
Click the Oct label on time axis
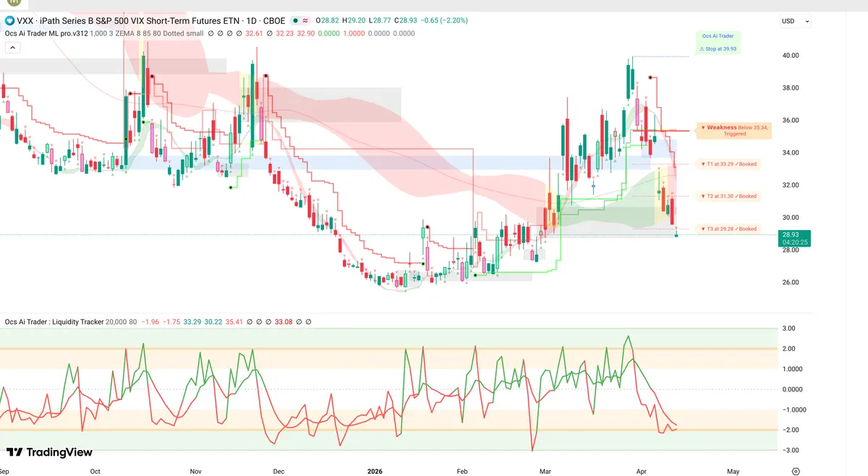pos(95,471)
